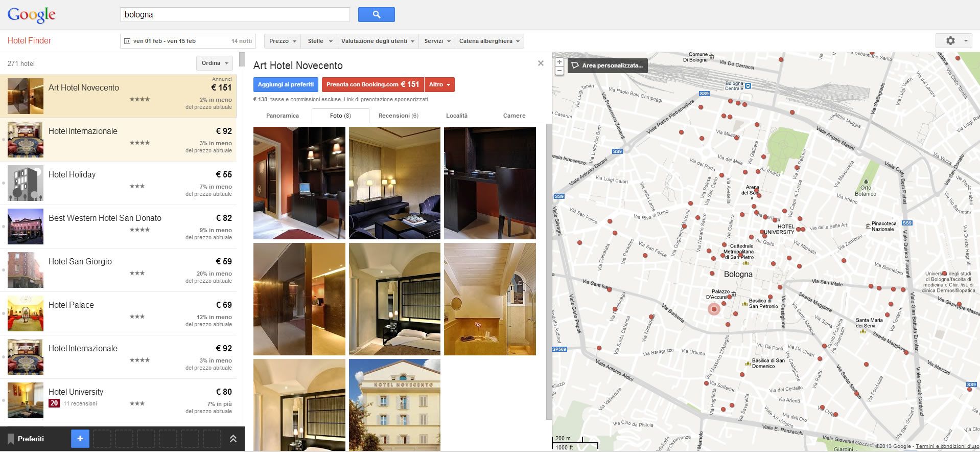Click Best Western San Donato thumbnail image
Viewport: 980px width, 452px height.
[x=26, y=227]
